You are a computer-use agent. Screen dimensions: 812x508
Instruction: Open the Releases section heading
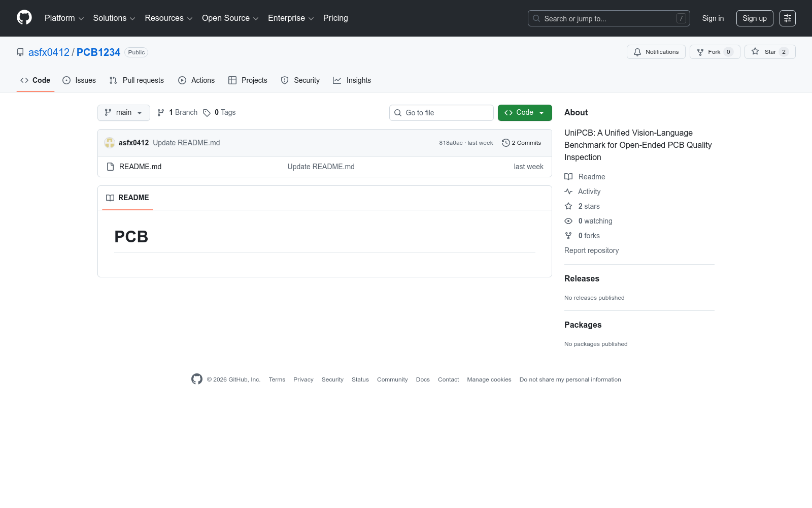582,278
